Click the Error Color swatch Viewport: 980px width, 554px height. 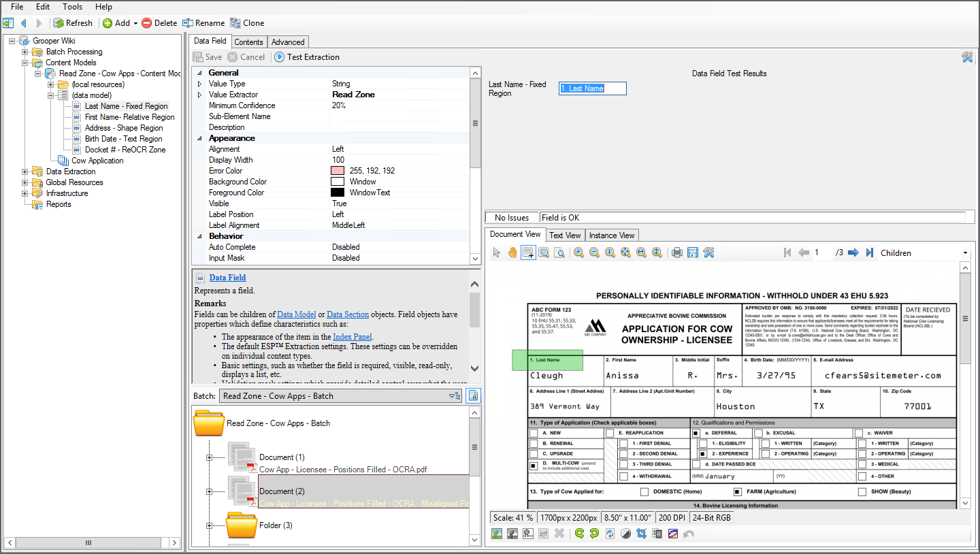tap(338, 171)
